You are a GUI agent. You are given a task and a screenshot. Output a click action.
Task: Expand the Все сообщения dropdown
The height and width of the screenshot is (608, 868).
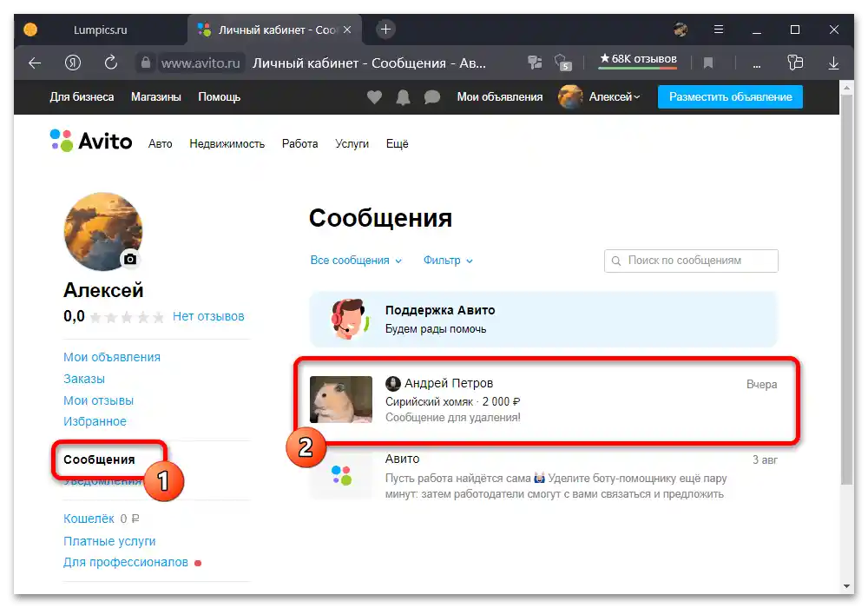[356, 261]
